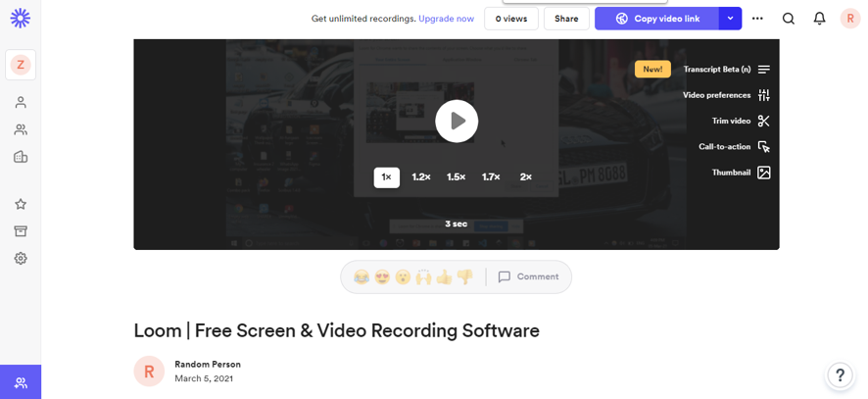Click the R author avatar beside Random Person
Viewport: 868px width, 399px height.
pos(149,372)
